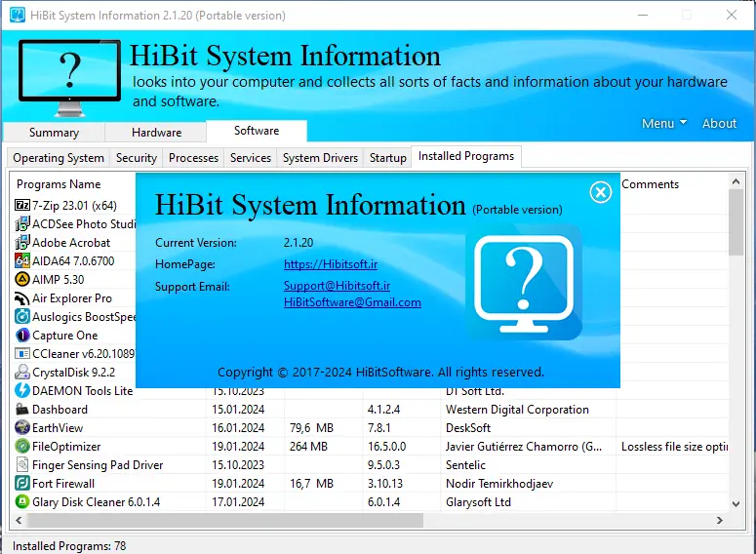This screenshot has width=756, height=554.
Task: Open the Menu dropdown
Action: tap(664, 124)
